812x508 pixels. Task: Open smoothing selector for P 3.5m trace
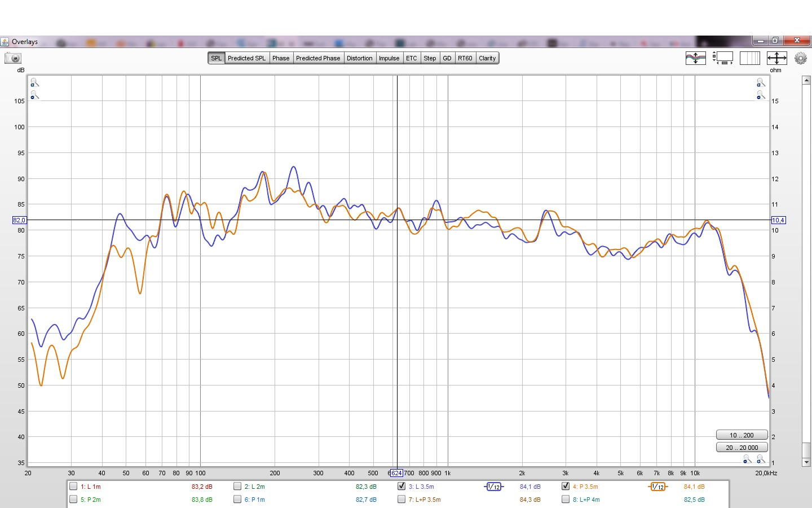(657, 487)
